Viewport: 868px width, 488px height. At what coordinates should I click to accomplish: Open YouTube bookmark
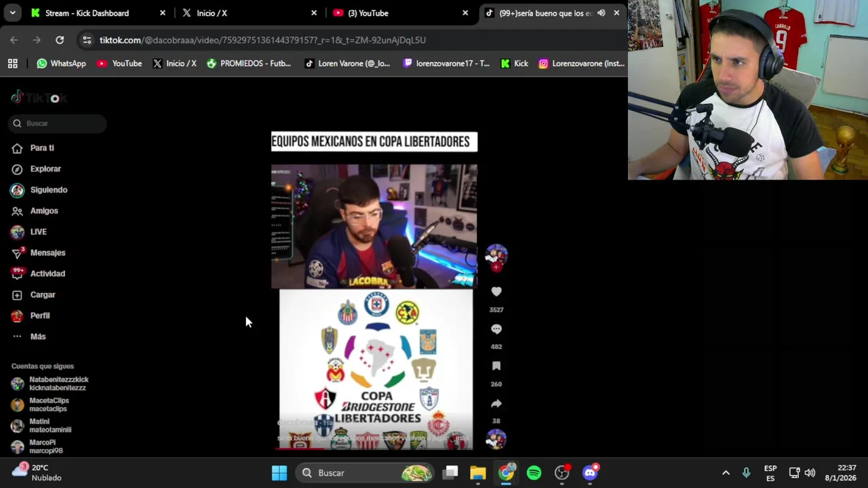click(119, 64)
